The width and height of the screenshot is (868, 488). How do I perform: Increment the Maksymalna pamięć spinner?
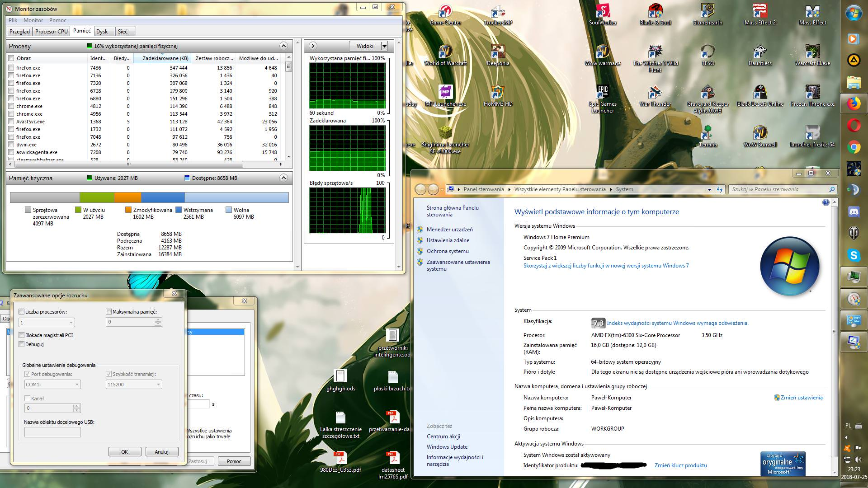tap(158, 319)
